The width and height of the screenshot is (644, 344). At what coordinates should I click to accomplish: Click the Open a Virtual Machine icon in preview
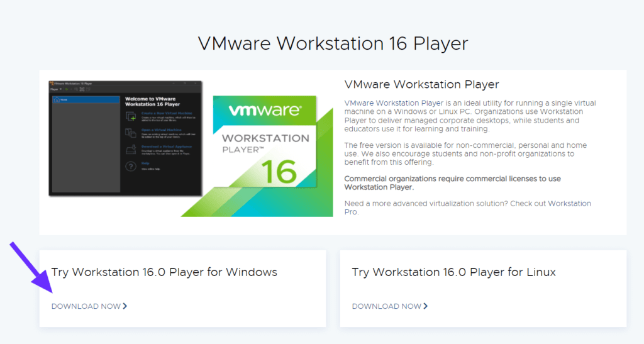click(x=131, y=133)
